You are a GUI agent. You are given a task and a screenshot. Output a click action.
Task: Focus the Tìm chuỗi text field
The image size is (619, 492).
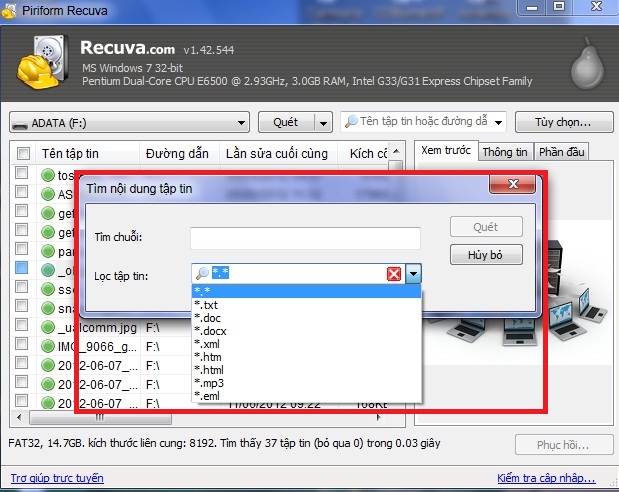305,238
